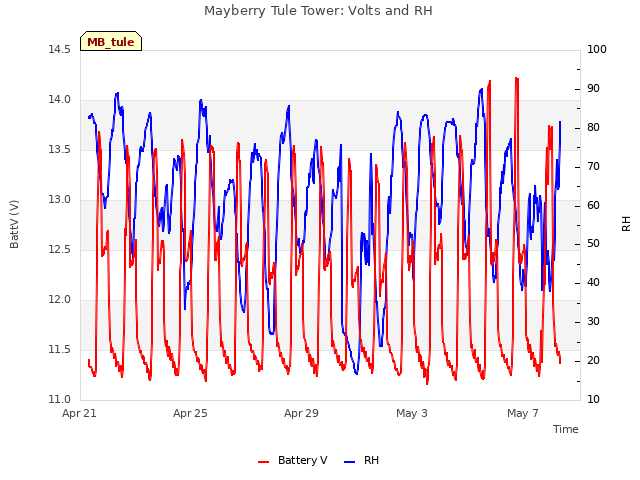This screenshot has width=640, height=480.
Task: Click the 13.0 voltage tick label
Action: click(60, 200)
